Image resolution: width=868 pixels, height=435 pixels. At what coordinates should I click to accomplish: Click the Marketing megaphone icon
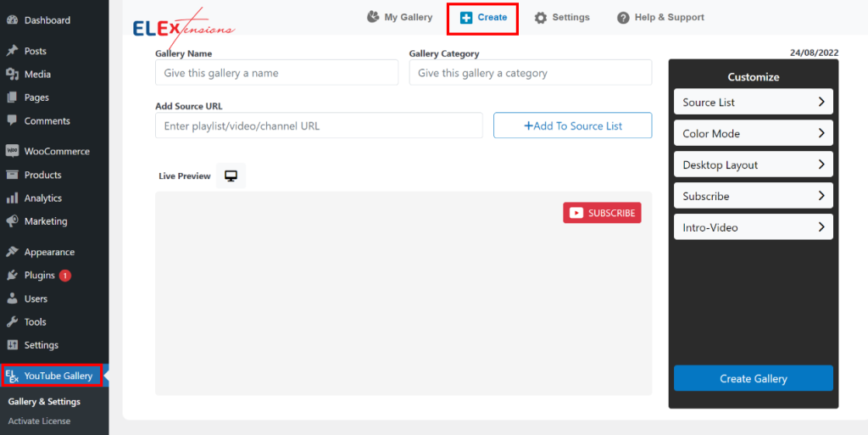coord(12,220)
